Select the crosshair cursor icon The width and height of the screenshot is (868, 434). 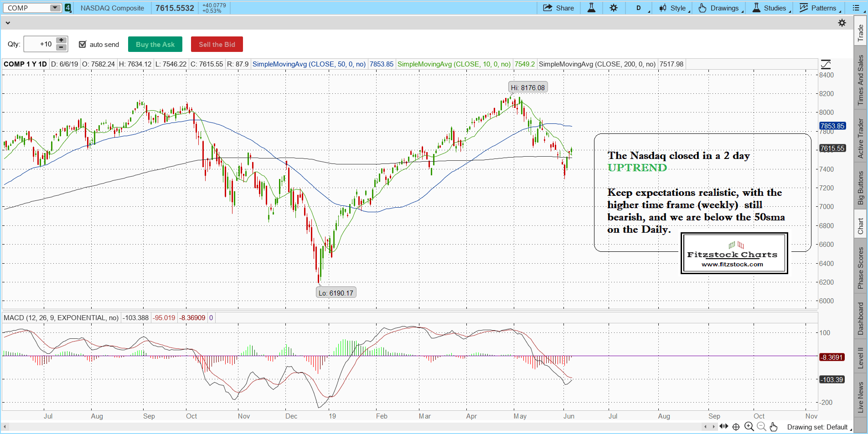(736, 427)
